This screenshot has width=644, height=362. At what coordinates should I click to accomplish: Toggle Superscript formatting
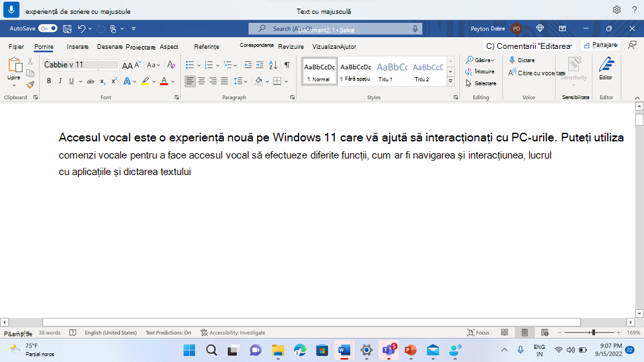114,81
